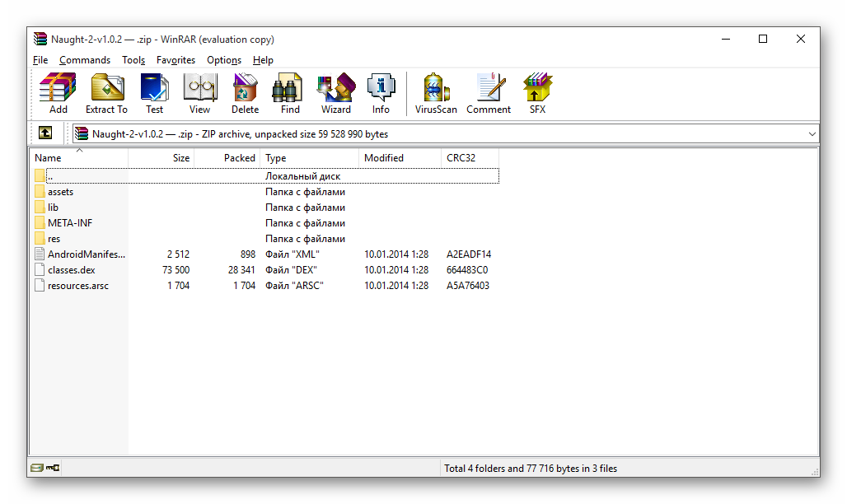Open the SFX tool
This screenshot has width=847, height=504.
pyautogui.click(x=537, y=93)
